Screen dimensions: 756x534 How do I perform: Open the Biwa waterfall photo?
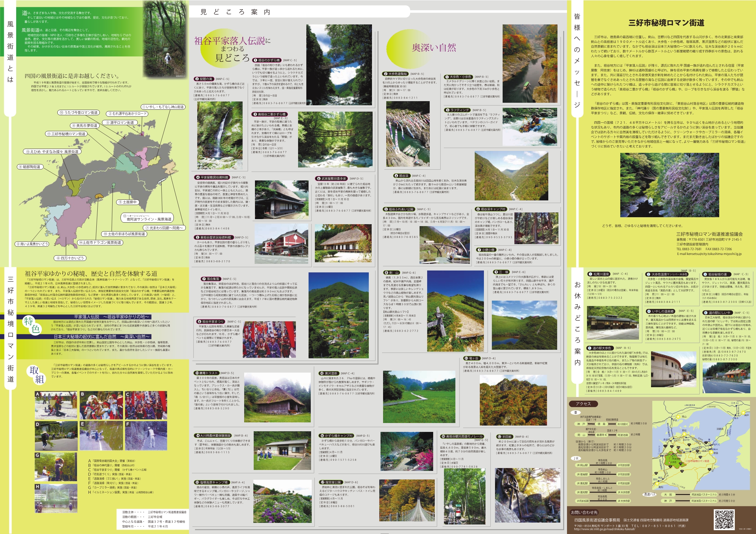220,135
